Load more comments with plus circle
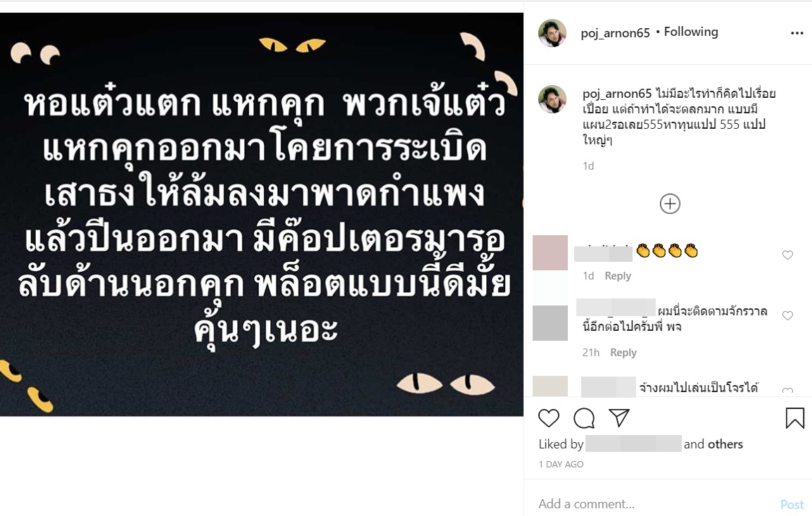Image resolution: width=812 pixels, height=516 pixels. [670, 203]
